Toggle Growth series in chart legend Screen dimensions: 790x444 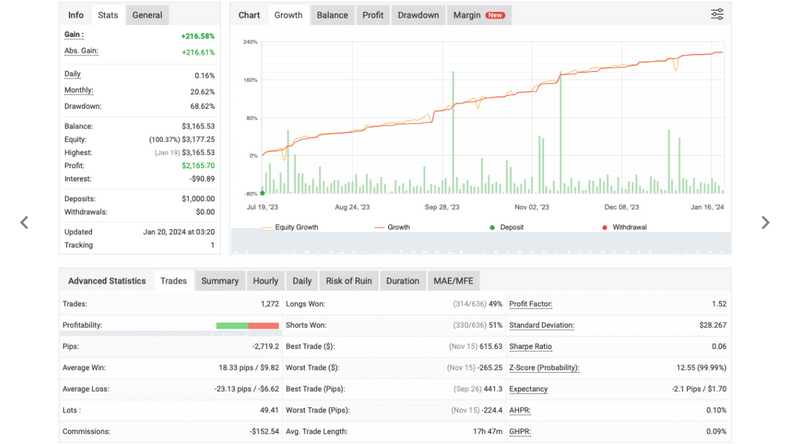tap(392, 227)
